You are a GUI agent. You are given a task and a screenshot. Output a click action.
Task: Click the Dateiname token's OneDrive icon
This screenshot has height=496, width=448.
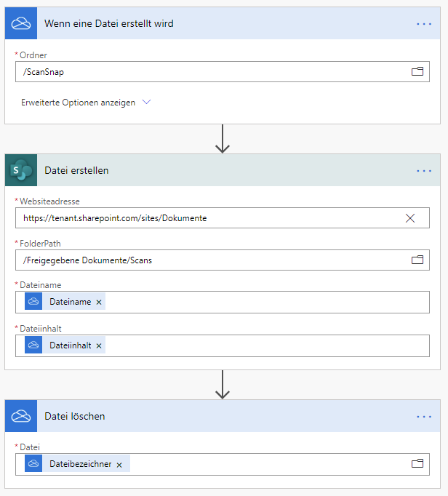click(x=33, y=302)
